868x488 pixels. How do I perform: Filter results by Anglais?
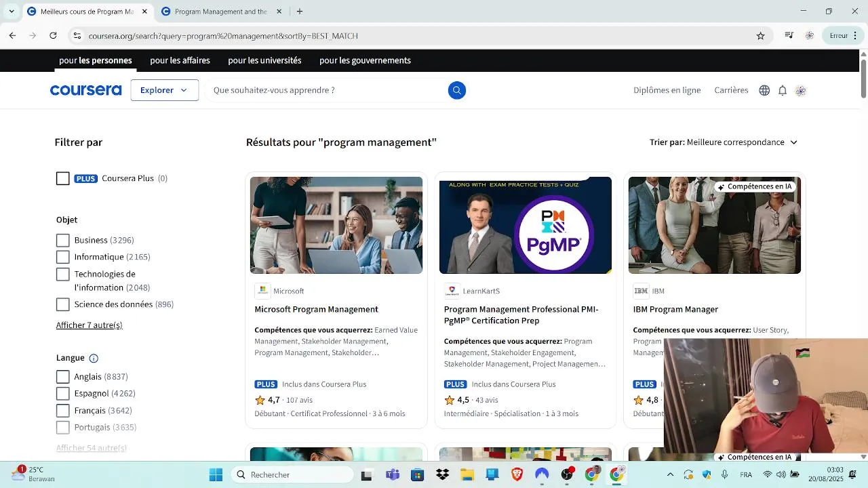(62, 377)
